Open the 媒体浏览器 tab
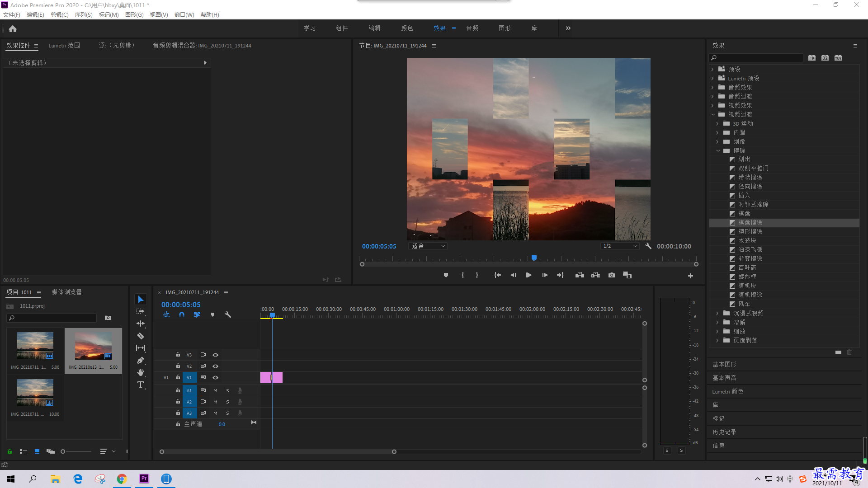Screen dimensions: 868x488 coord(66,292)
